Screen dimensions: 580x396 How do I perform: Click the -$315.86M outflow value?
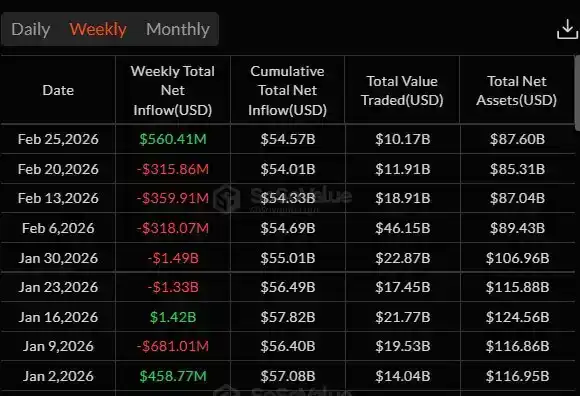coord(173,169)
